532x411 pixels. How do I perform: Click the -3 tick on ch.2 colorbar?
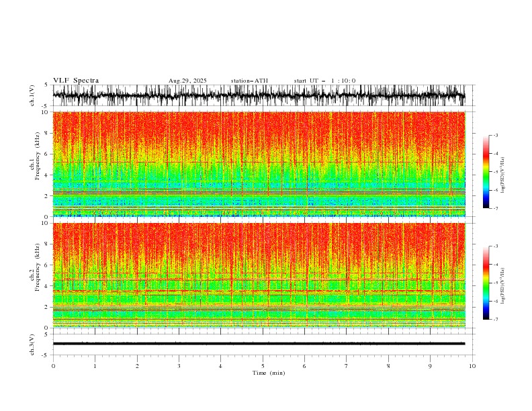496,246
